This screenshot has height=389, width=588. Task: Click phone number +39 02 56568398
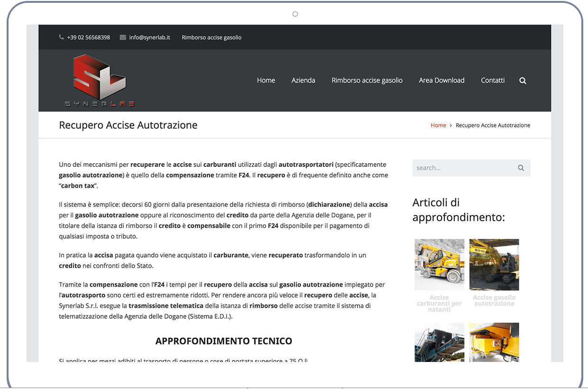click(x=88, y=37)
